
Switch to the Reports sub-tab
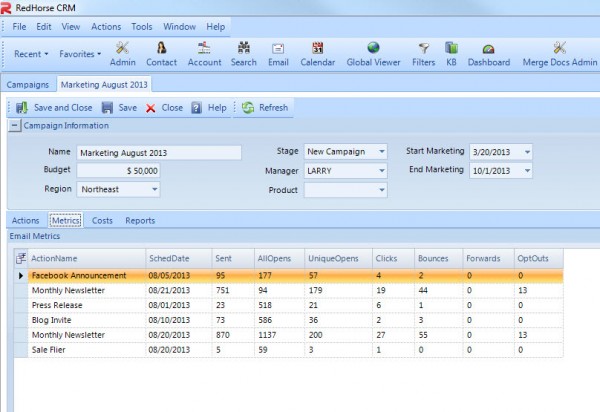(x=140, y=221)
